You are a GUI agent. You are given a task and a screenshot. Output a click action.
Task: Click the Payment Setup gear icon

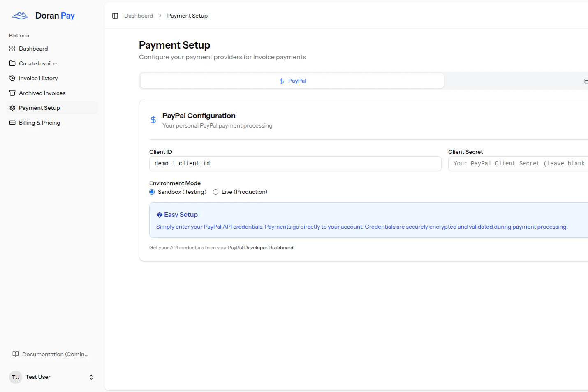(x=12, y=107)
